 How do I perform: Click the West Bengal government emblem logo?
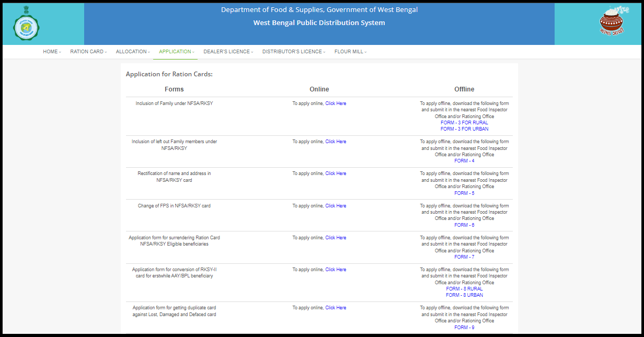(27, 24)
